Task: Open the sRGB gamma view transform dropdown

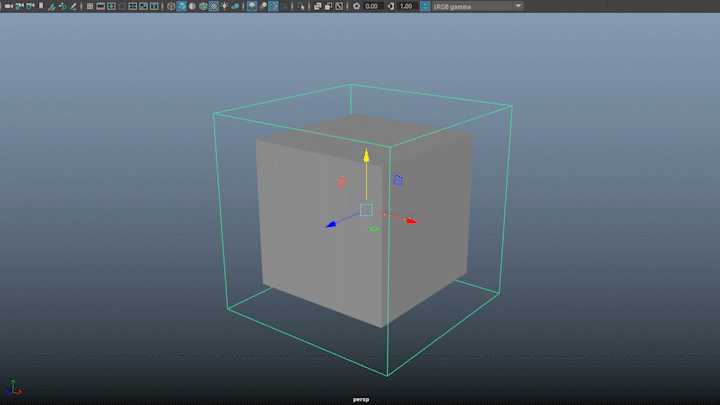Action: point(478,6)
